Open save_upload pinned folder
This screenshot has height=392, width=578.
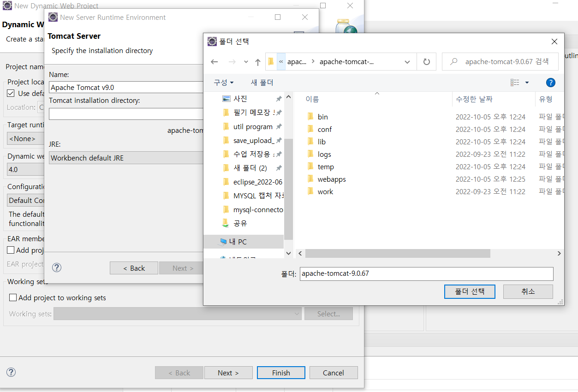click(x=254, y=140)
